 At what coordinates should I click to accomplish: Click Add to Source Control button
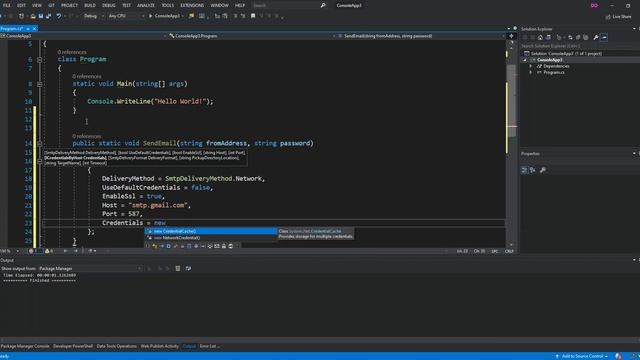coord(582,356)
